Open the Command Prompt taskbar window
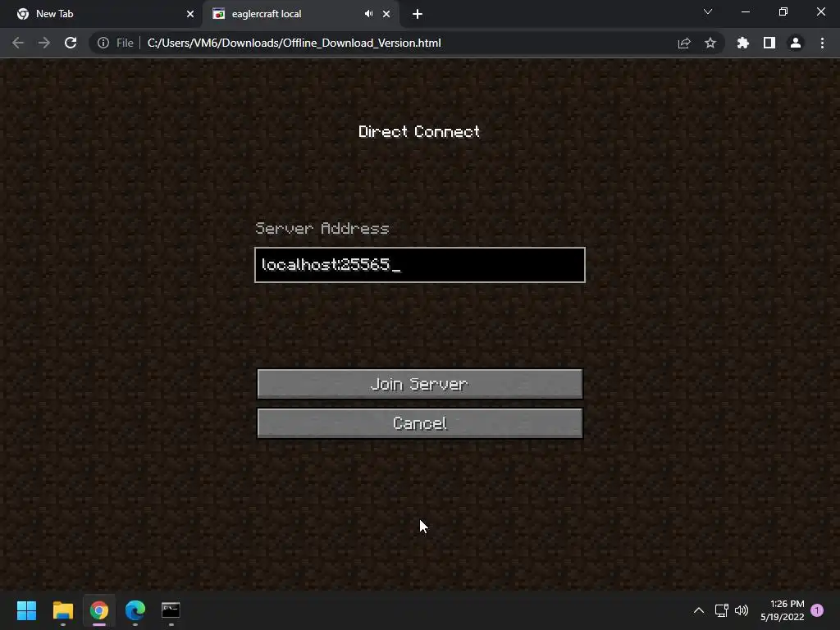840x630 pixels. pos(171,610)
